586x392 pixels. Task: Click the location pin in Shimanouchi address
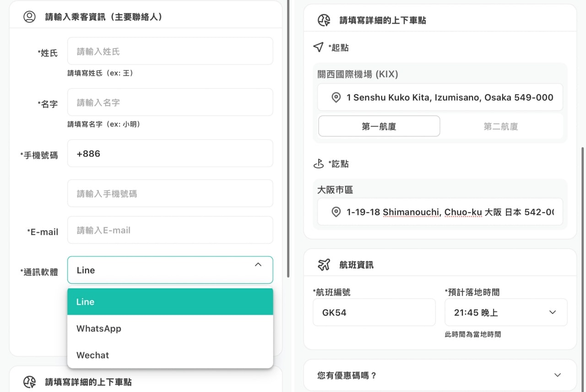[x=336, y=212]
